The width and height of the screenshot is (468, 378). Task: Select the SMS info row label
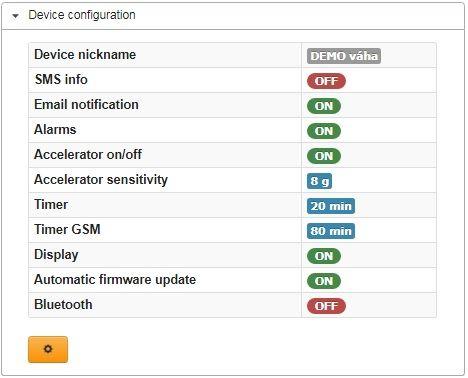pyautogui.click(x=61, y=80)
